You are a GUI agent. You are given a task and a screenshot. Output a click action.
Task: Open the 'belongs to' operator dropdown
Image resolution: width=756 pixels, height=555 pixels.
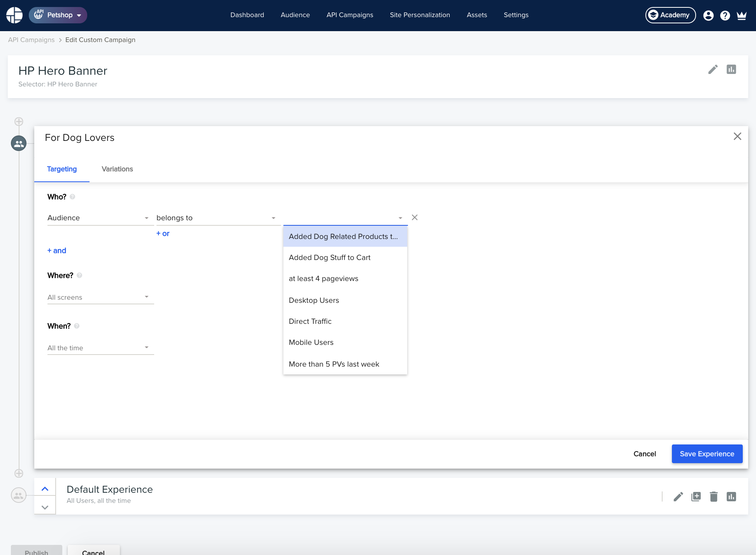click(218, 218)
